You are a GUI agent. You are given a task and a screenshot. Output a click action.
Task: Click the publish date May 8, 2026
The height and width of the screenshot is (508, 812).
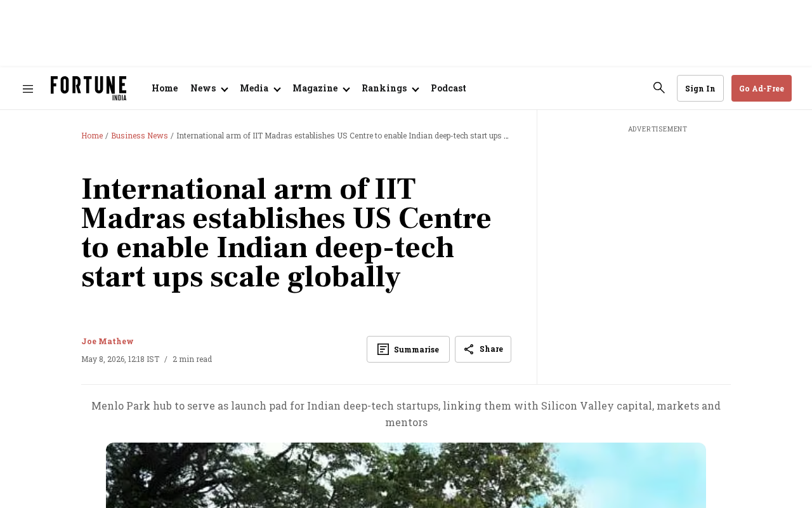[121, 359]
